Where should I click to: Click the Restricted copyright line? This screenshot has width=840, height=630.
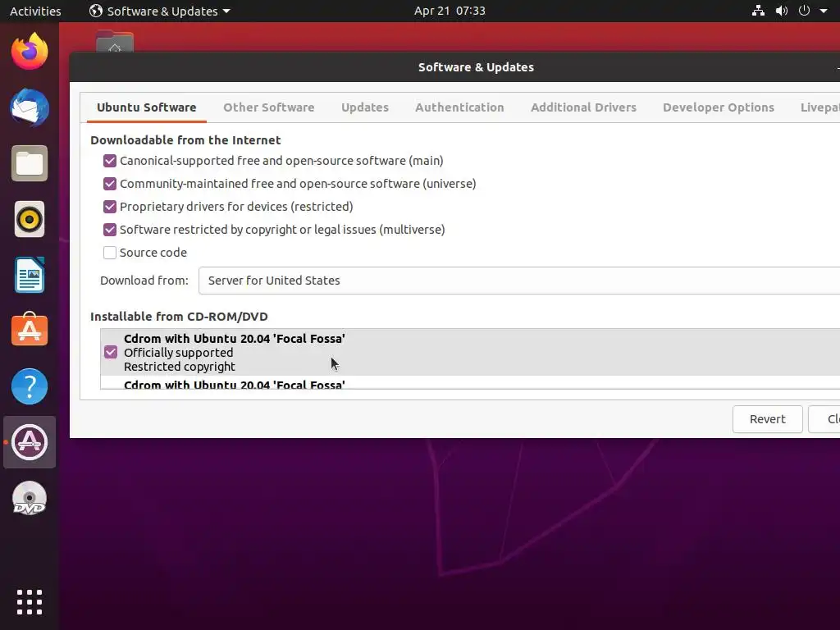pyautogui.click(x=180, y=367)
